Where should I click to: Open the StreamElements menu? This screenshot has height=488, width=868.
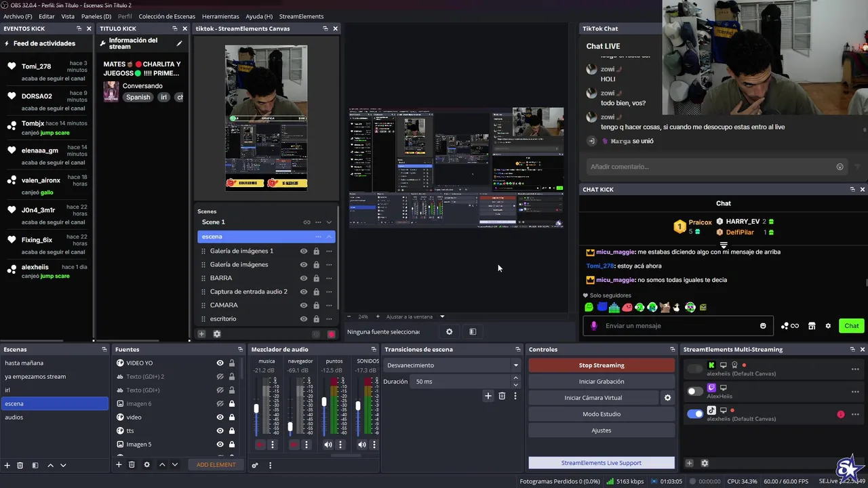click(x=301, y=16)
